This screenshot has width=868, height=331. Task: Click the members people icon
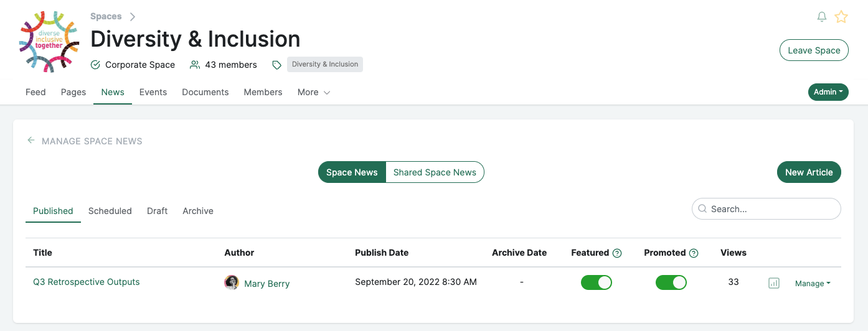195,65
